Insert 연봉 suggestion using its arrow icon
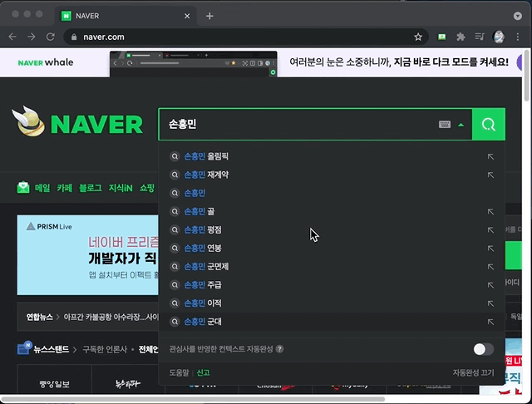Image resolution: width=532 pixels, height=404 pixels. tap(490, 249)
